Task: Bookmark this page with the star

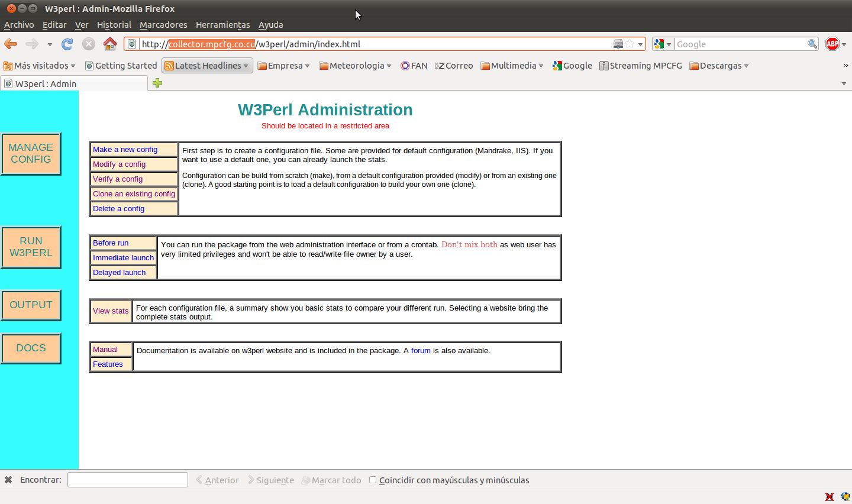Action: click(x=630, y=44)
